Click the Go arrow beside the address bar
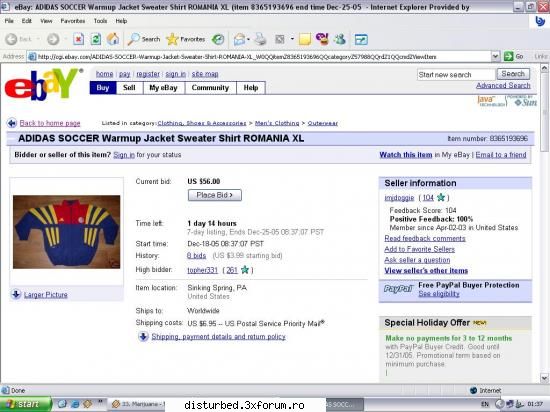550x412 pixels. coord(508,56)
